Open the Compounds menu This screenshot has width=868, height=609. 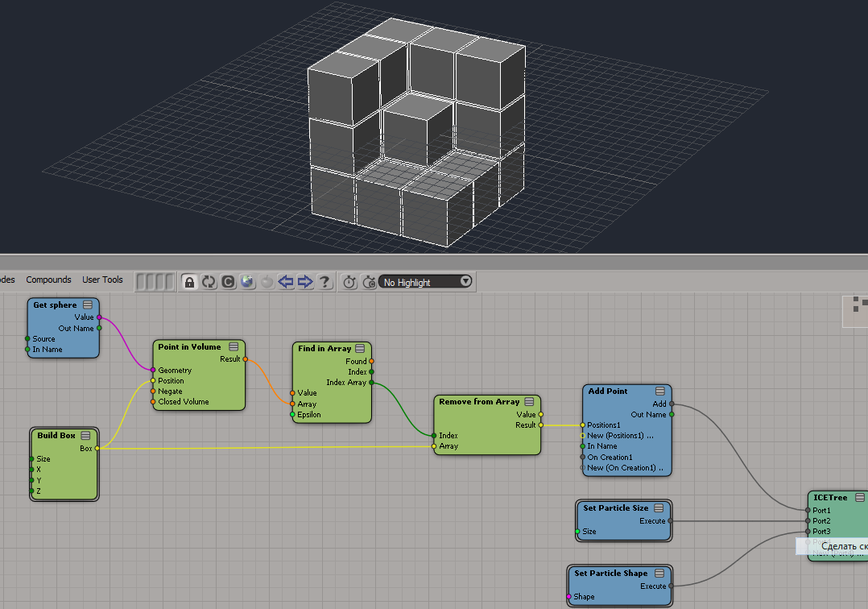[x=48, y=280]
